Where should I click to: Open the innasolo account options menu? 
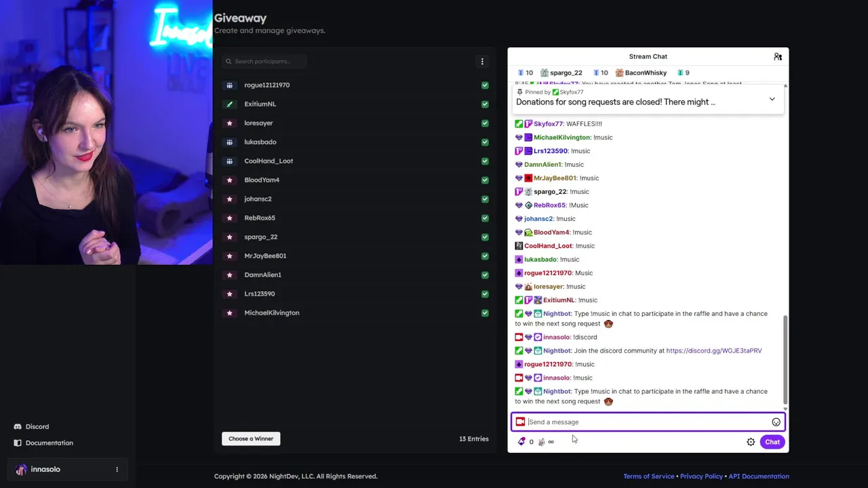[117, 469]
